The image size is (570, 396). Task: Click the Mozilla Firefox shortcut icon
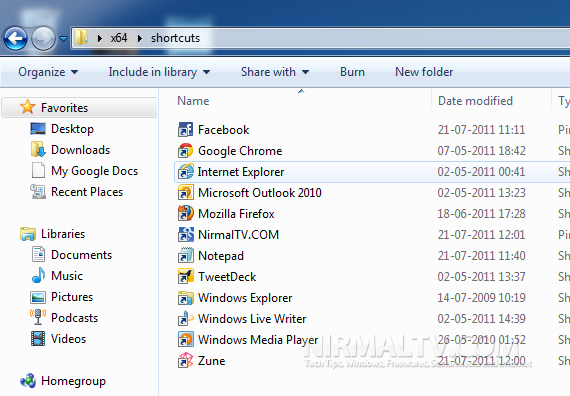[x=185, y=213]
